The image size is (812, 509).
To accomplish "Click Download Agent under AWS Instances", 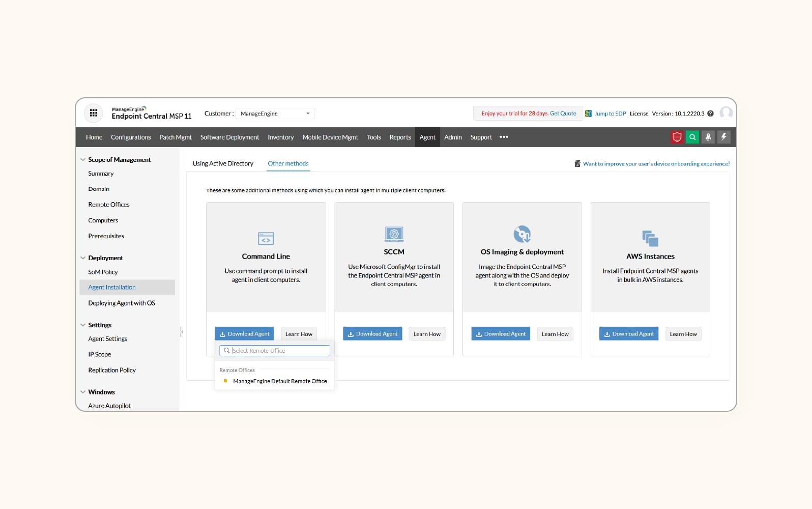I will (x=629, y=334).
